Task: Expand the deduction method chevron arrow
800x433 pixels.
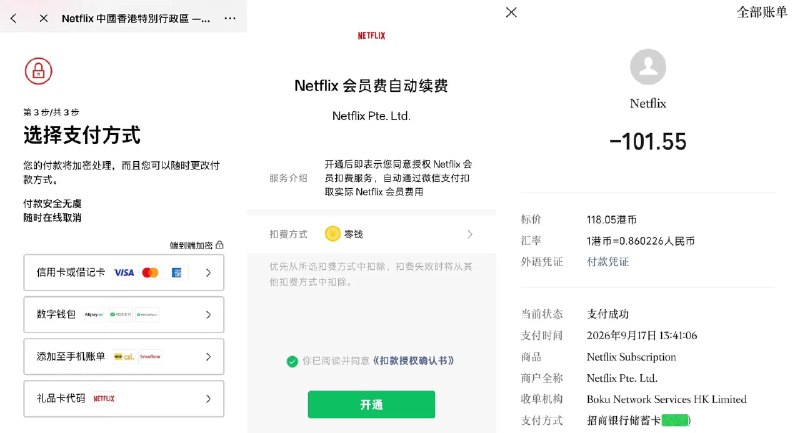Action: pyautogui.click(x=469, y=234)
